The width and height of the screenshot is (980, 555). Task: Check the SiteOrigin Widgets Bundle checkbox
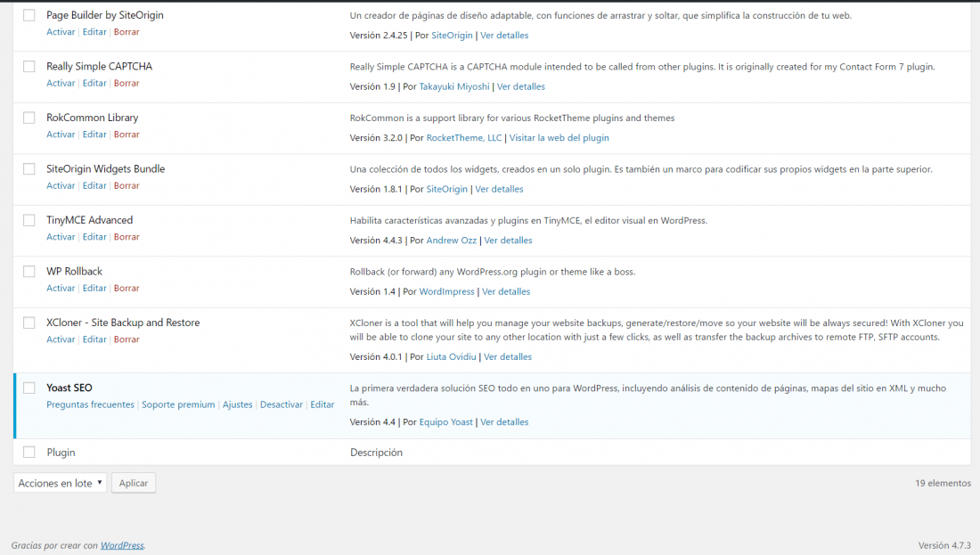[x=29, y=168]
